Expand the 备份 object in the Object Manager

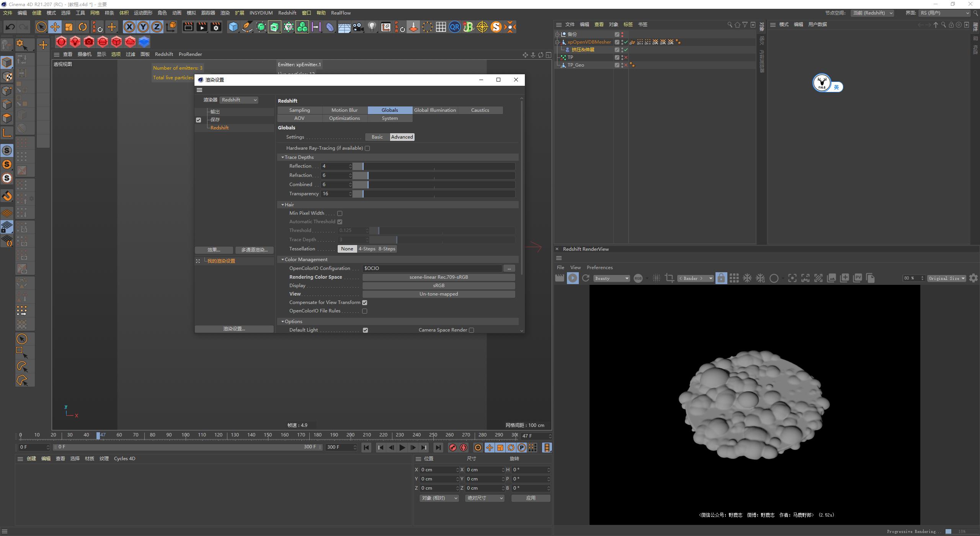click(x=557, y=34)
